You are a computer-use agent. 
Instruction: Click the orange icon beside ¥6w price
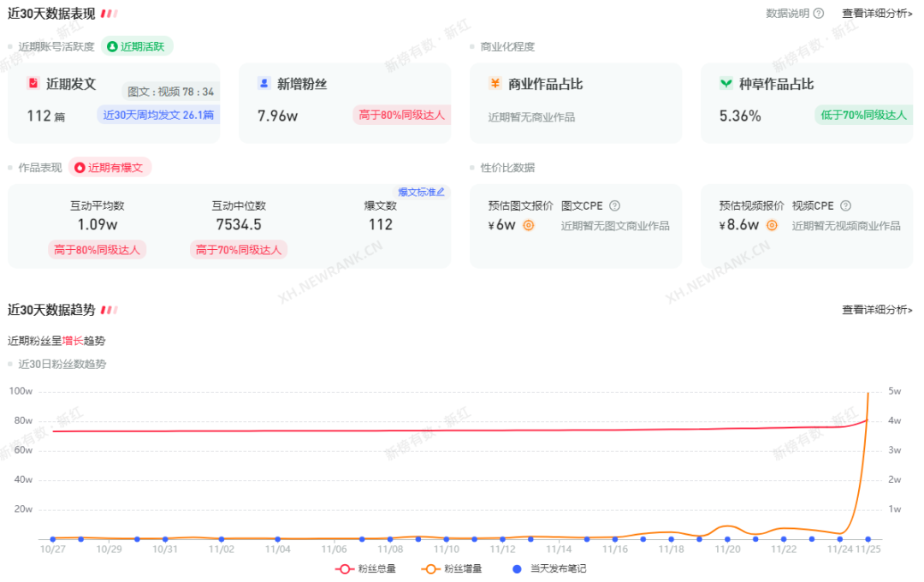529,225
